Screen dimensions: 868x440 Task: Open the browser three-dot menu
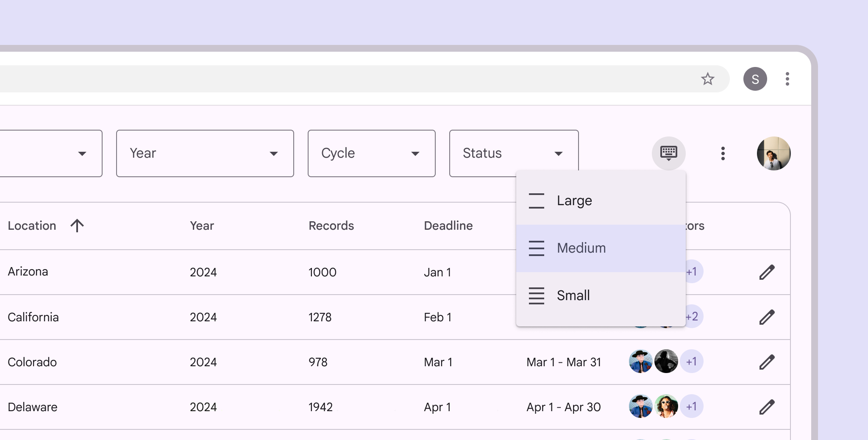[x=787, y=79]
